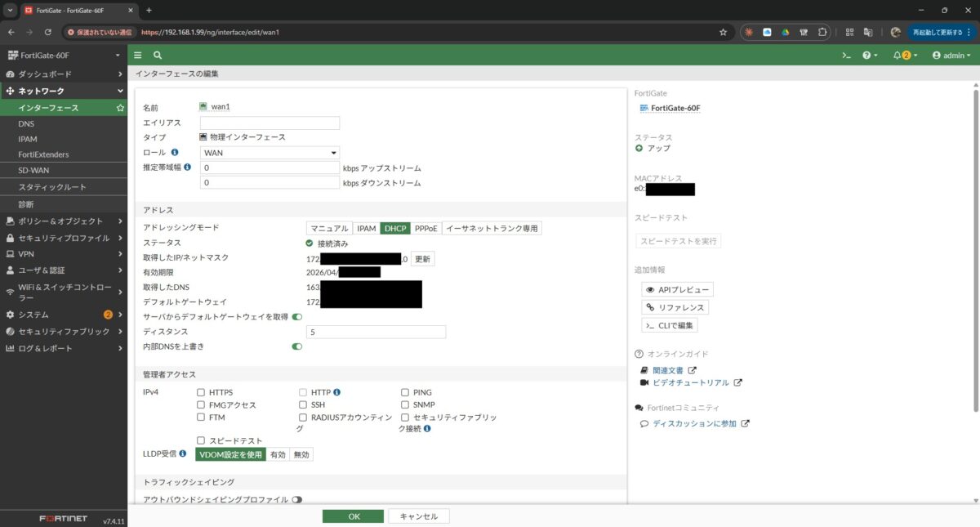Select the DHCP addressing mode tab
980x527 pixels.
click(x=394, y=228)
